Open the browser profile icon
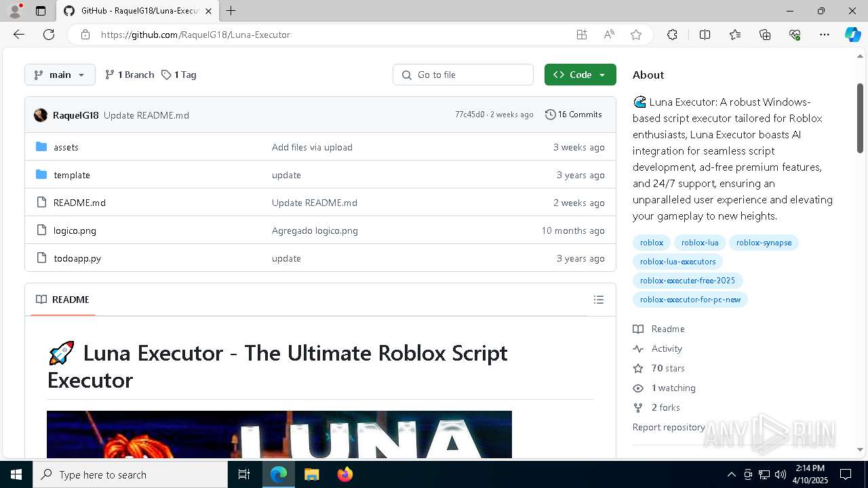The height and width of the screenshot is (488, 868). [x=15, y=11]
